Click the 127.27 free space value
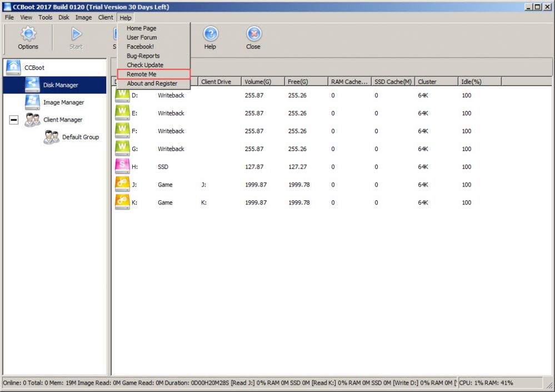The image size is (555, 392). [x=298, y=167]
